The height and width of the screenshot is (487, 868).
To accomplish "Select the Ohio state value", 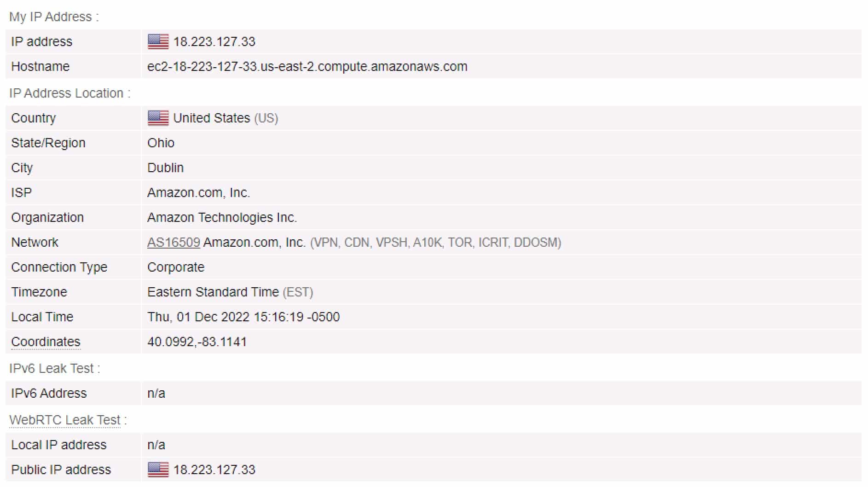I will (161, 143).
